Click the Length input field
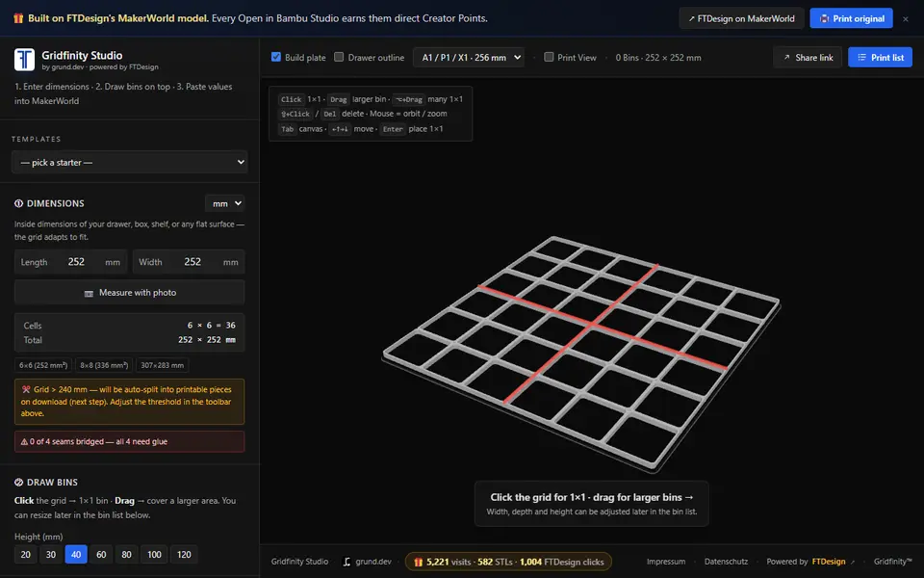 [x=70, y=262]
